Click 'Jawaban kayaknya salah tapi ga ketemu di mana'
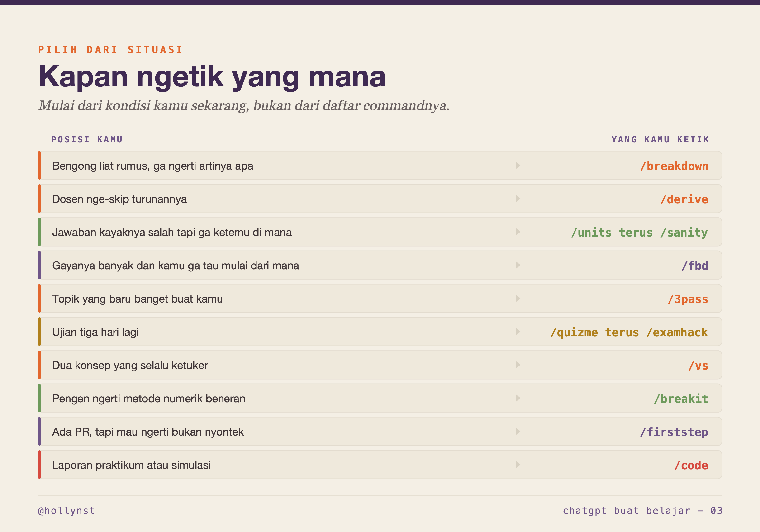Viewport: 760px width, 532px height. (x=172, y=233)
